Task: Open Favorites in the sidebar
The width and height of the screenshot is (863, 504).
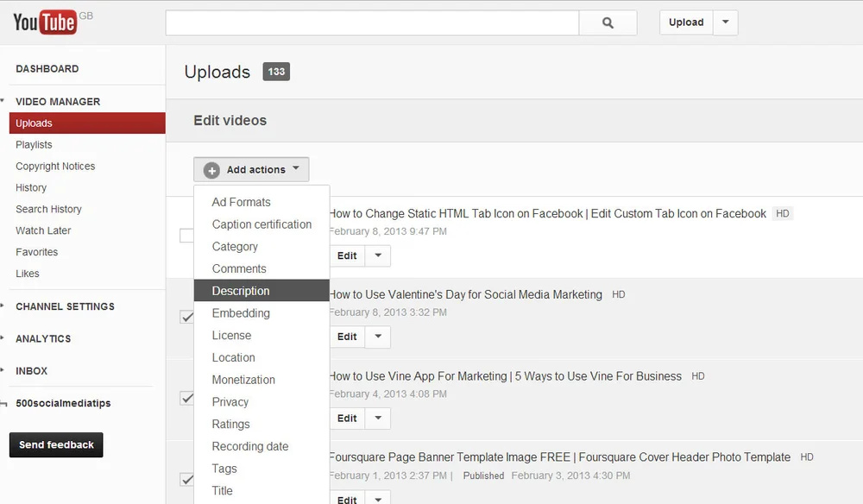Action: [x=37, y=252]
